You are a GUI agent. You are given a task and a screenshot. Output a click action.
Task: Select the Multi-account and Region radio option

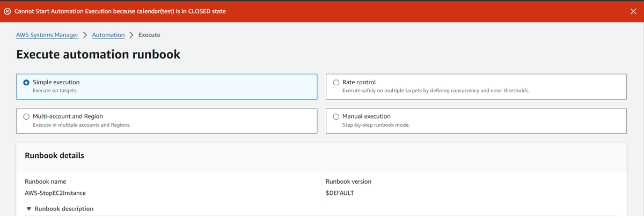(26, 117)
